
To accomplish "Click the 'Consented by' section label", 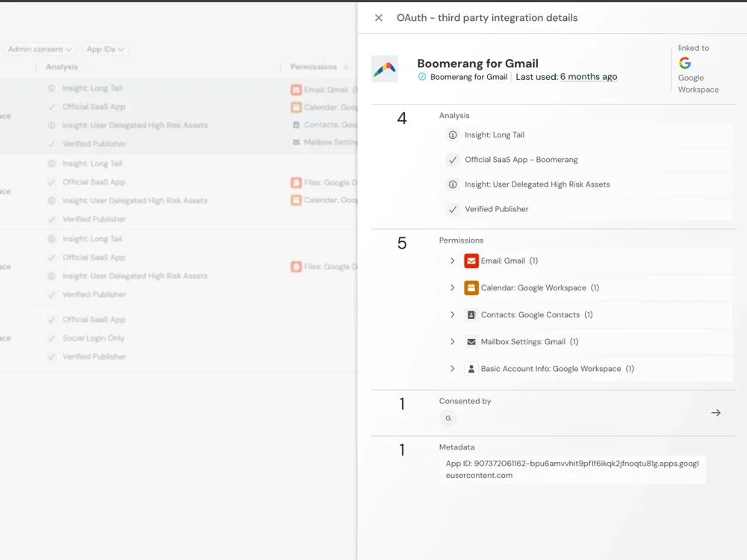I will 465,401.
